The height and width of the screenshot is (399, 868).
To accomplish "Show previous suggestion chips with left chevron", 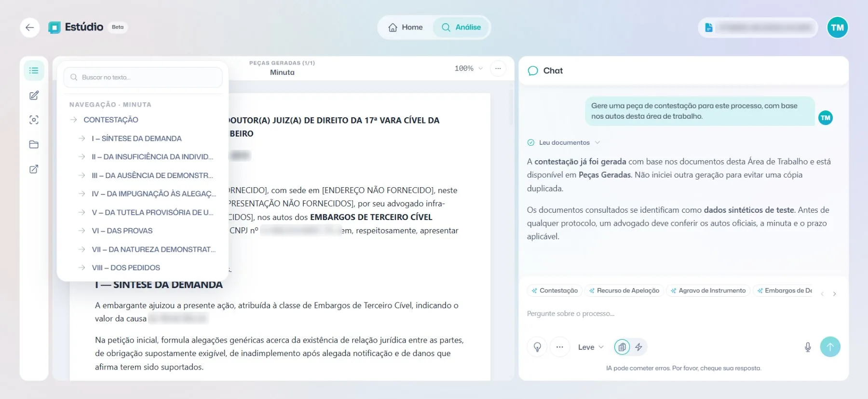I will coord(822,294).
